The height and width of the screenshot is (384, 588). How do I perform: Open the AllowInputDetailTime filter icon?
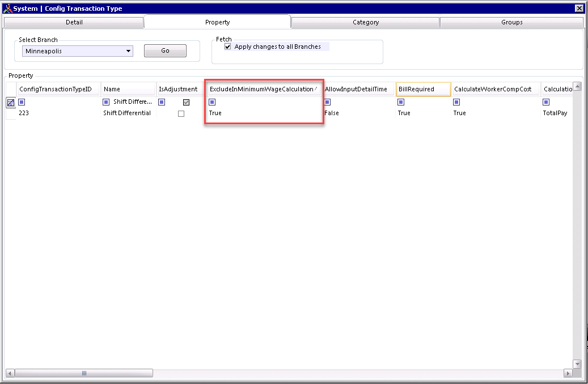click(x=327, y=102)
